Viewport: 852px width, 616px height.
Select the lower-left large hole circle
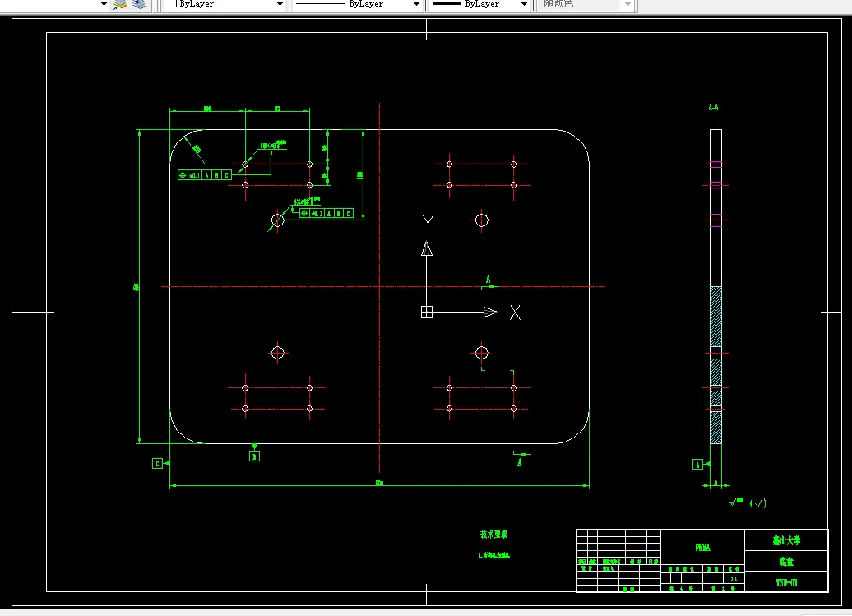[x=278, y=353]
